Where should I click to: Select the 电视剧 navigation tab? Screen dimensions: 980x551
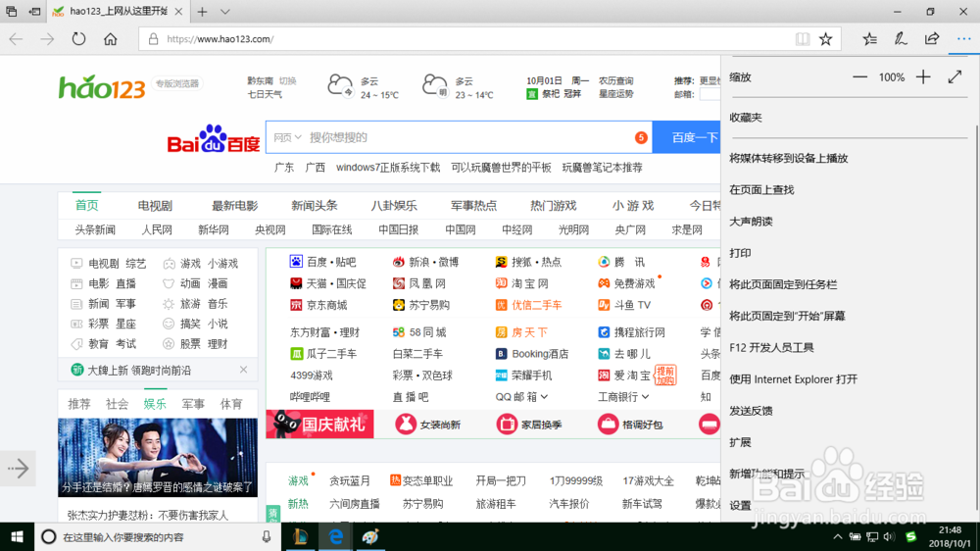point(155,205)
